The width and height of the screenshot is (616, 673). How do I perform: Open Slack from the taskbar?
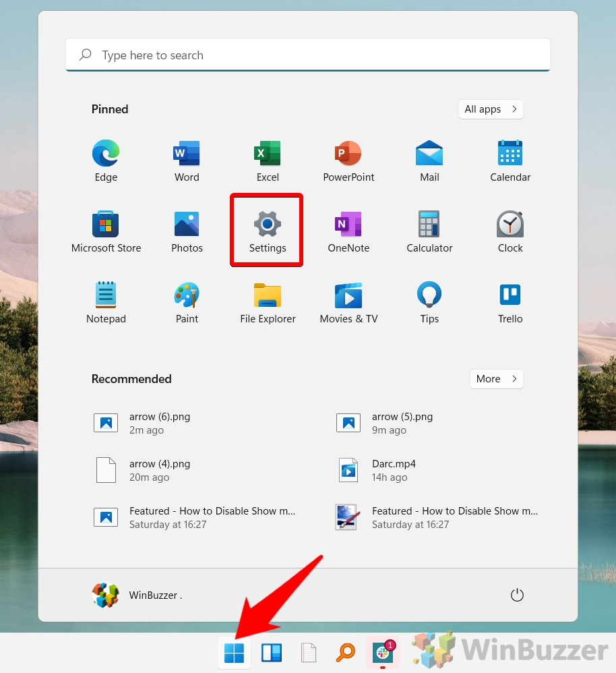383,652
